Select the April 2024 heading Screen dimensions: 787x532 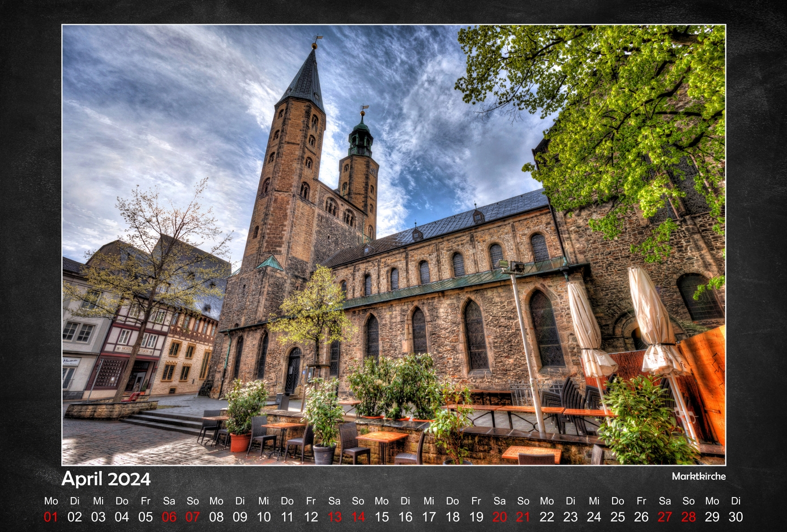tap(106, 479)
